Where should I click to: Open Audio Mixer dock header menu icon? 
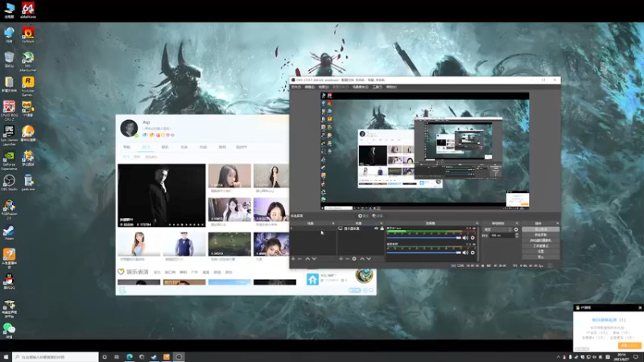tap(477, 224)
